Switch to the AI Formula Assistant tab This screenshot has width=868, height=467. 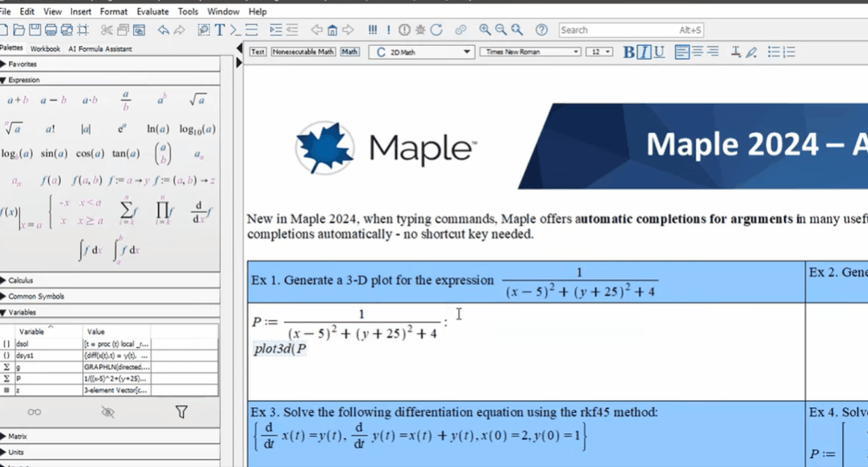point(100,48)
